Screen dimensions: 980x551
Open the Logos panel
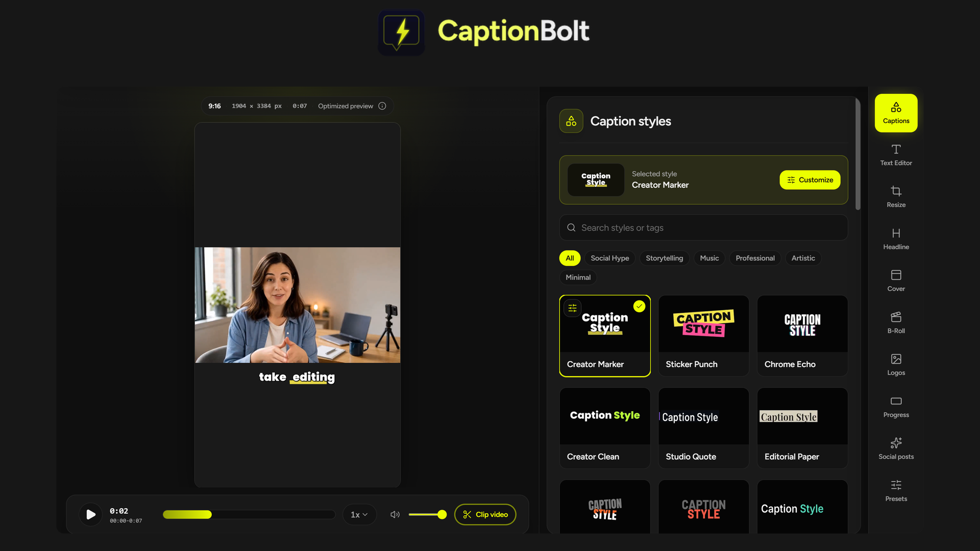896,365
